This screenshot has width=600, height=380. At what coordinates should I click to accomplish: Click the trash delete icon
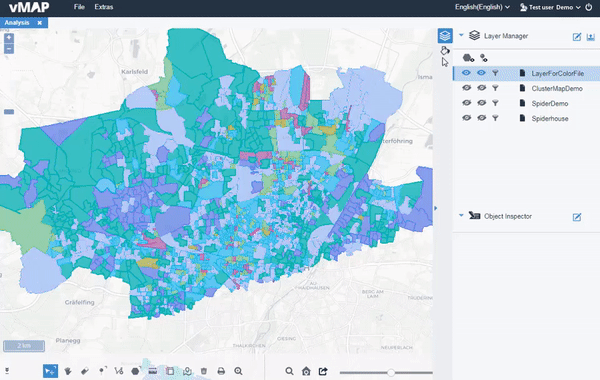[x=204, y=371]
